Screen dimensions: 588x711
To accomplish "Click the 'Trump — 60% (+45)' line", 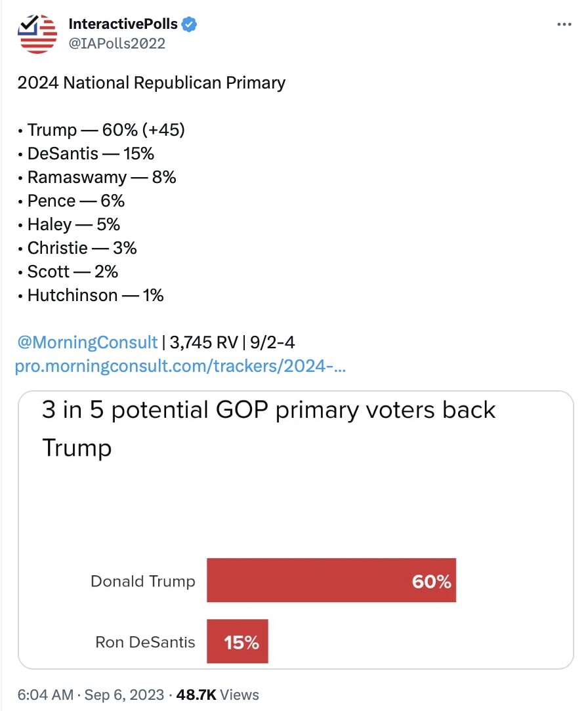I will click(x=106, y=130).
